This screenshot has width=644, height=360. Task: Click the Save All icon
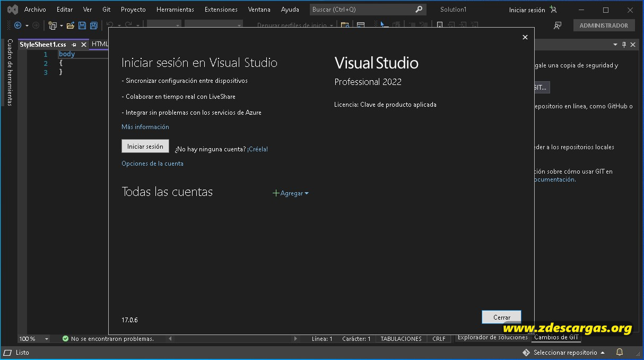click(94, 25)
